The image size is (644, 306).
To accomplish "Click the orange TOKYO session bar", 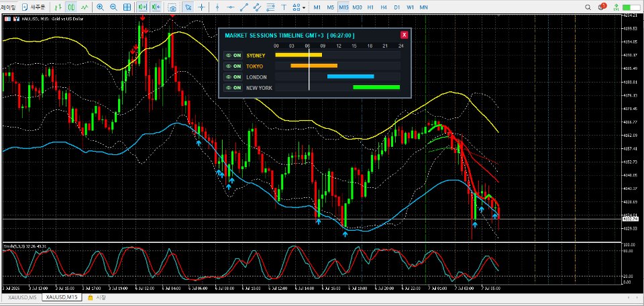I will click(314, 66).
